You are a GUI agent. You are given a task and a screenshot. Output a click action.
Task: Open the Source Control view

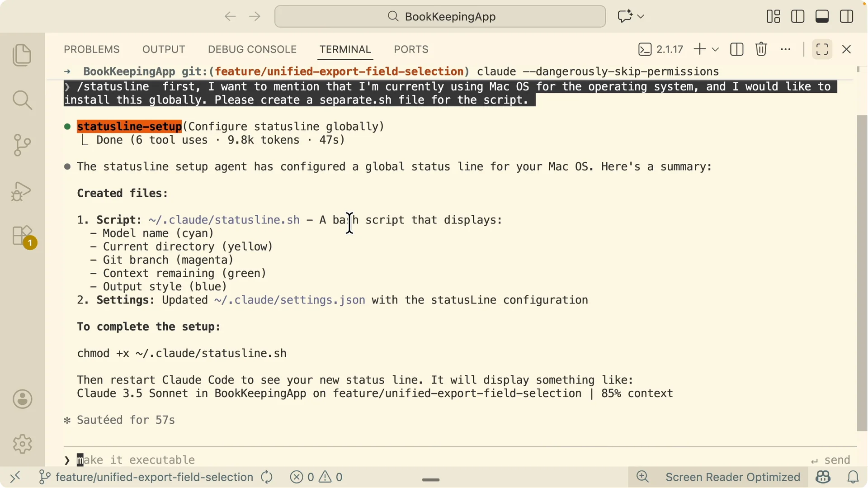click(x=22, y=145)
